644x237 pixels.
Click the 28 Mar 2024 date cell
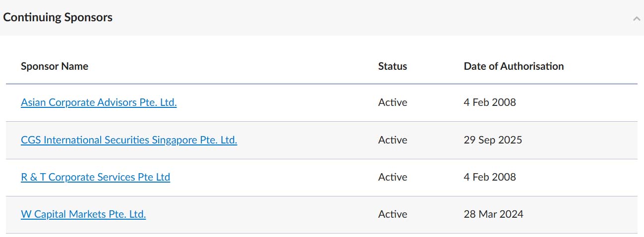point(493,214)
